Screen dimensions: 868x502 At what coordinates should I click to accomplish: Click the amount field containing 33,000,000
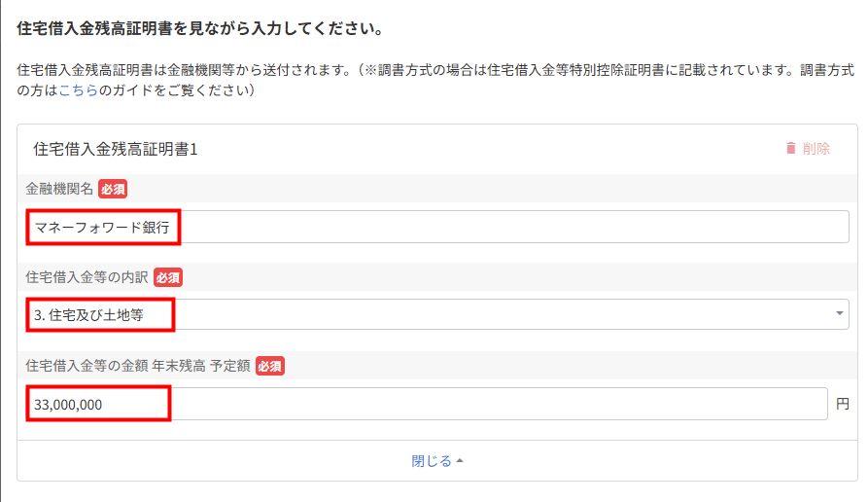(x=427, y=404)
